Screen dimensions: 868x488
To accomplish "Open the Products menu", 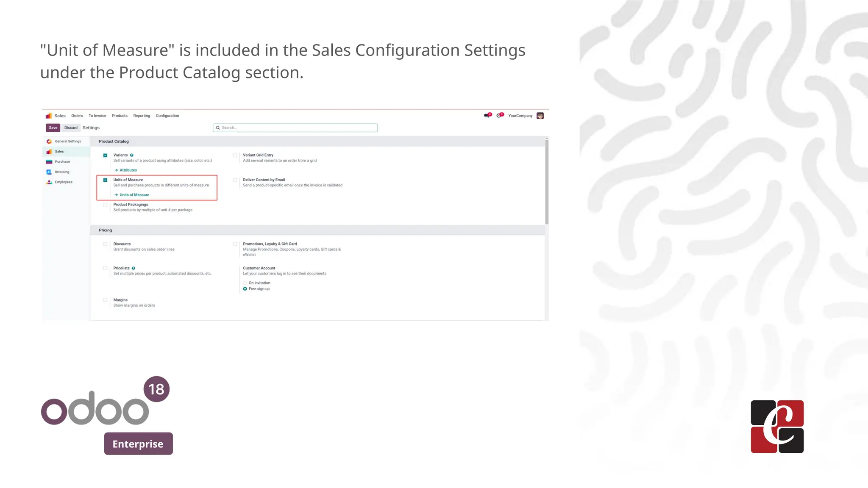I will (120, 116).
